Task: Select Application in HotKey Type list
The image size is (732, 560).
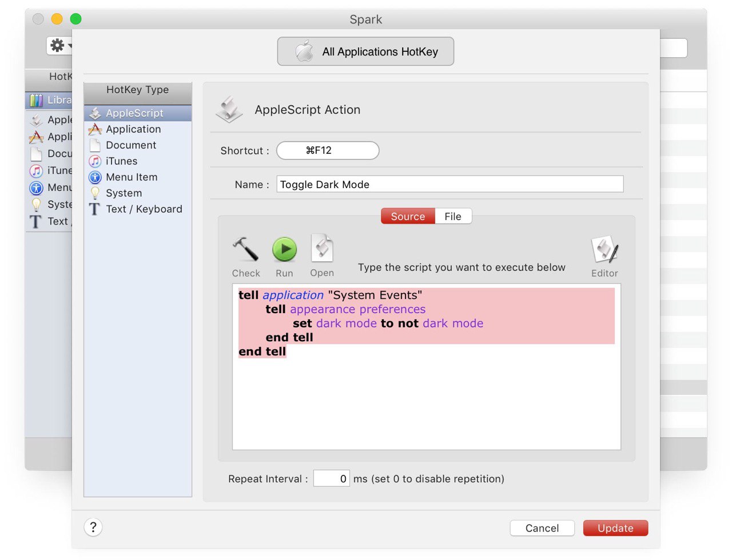Action: 138,129
